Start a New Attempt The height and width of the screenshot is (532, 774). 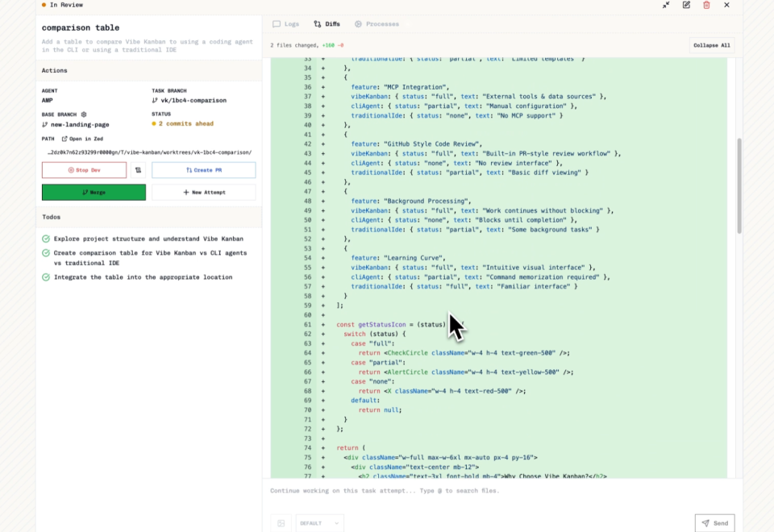pyautogui.click(x=203, y=192)
